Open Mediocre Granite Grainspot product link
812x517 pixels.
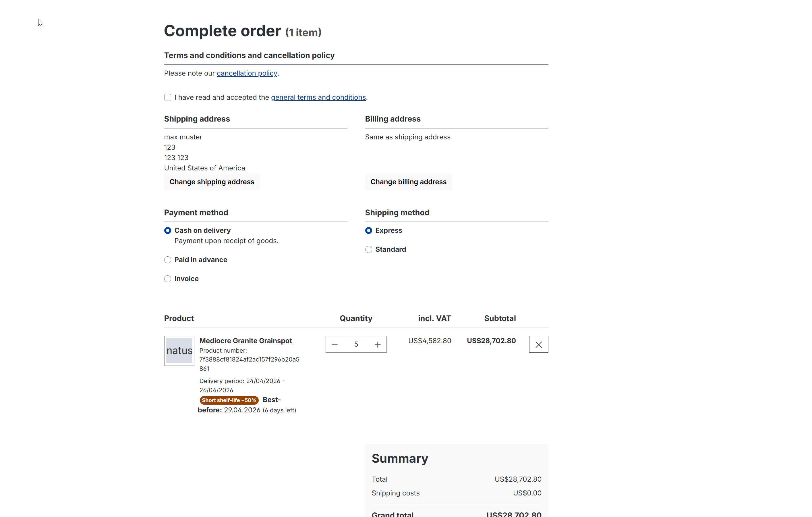[x=245, y=341]
